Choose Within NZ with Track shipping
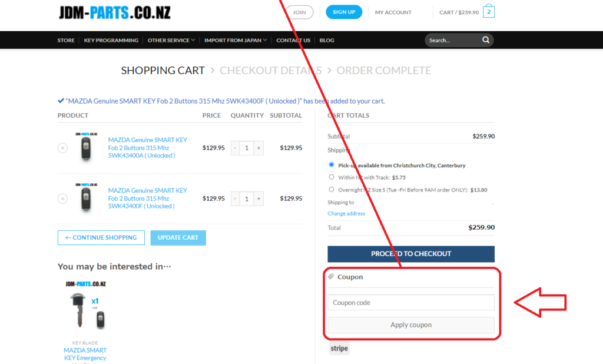Image resolution: width=603 pixels, height=364 pixels. tap(331, 177)
